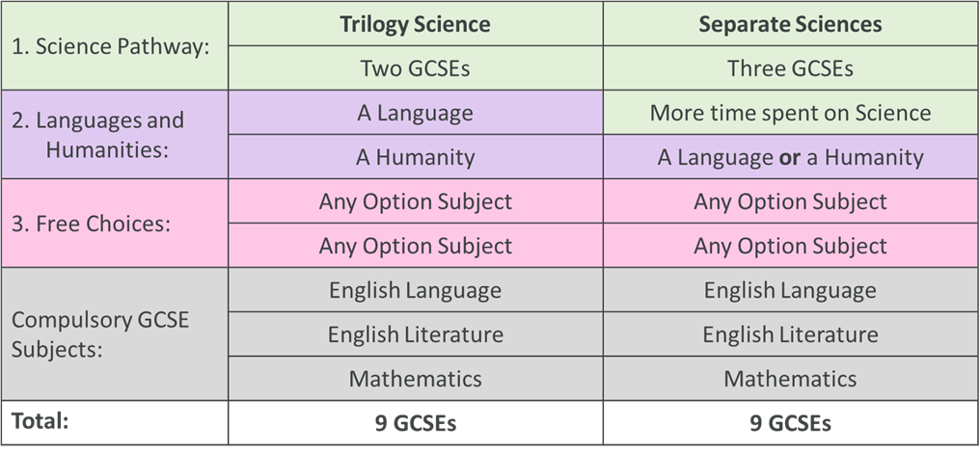Select the Languages and Humanities row label

click(x=96, y=135)
